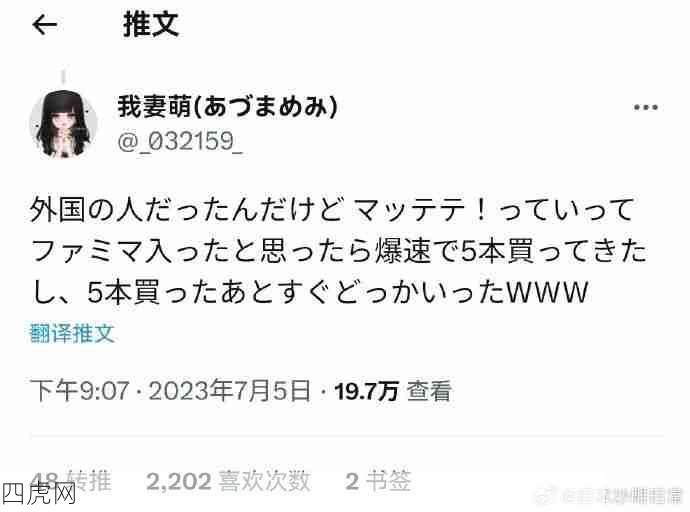
Task: Open the 48 转推 retweets list
Action: (x=70, y=481)
